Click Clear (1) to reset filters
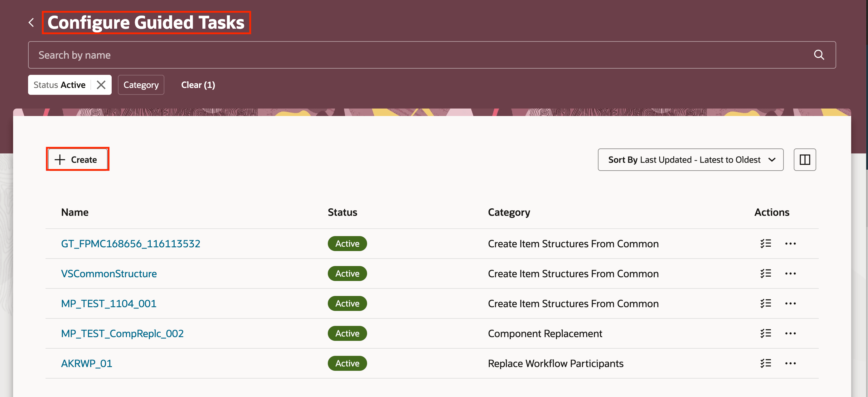 coord(198,85)
